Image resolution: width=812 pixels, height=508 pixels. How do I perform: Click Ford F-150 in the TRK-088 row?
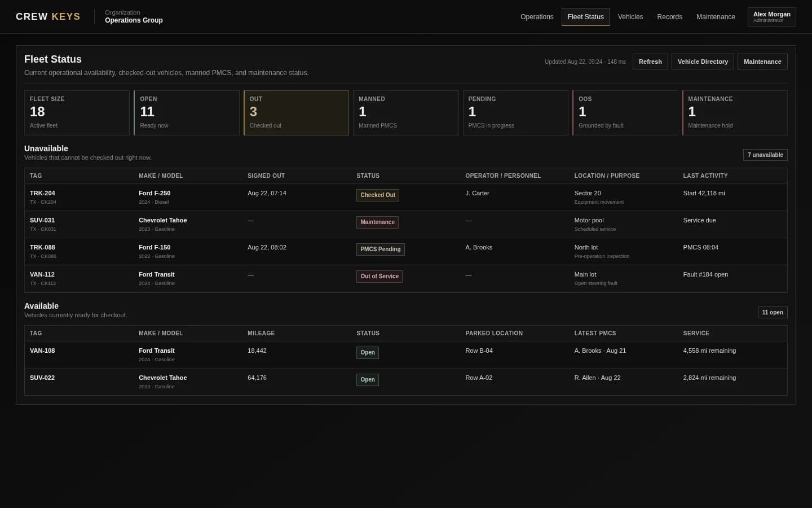[155, 247]
